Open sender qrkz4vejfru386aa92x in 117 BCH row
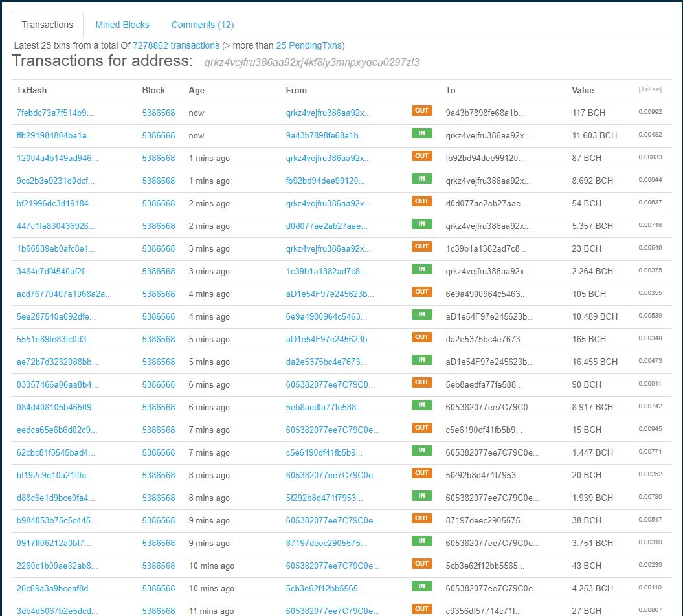This screenshot has width=683, height=616. (328, 113)
